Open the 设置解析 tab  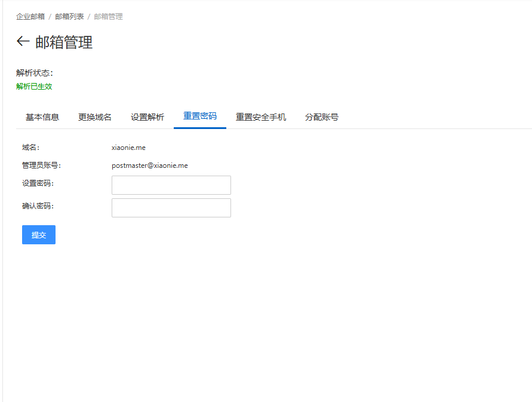147,117
